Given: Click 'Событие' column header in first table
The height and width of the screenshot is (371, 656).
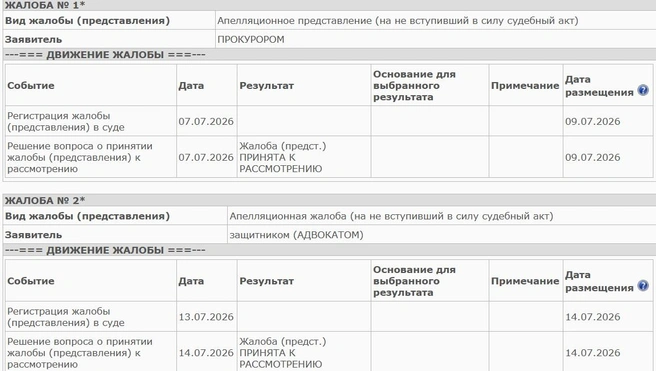Looking at the screenshot, I should [31, 85].
